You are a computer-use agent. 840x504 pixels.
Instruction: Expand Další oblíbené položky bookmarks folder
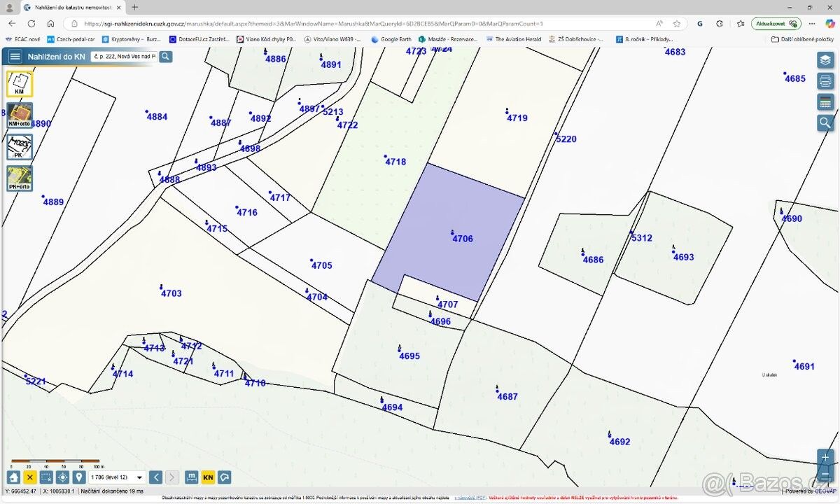[x=801, y=39]
